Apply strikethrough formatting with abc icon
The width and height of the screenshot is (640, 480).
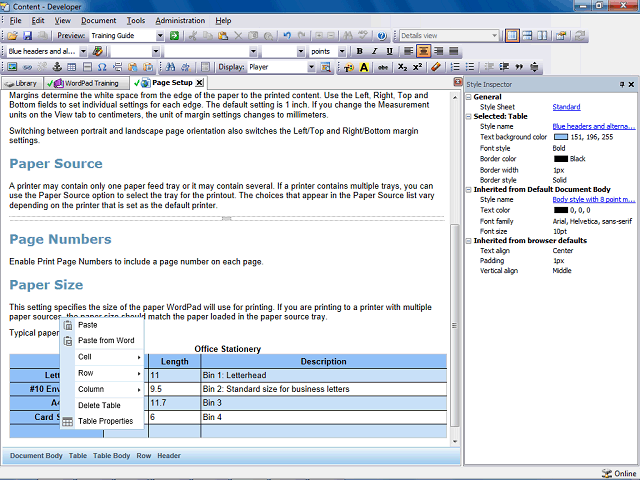[382, 67]
